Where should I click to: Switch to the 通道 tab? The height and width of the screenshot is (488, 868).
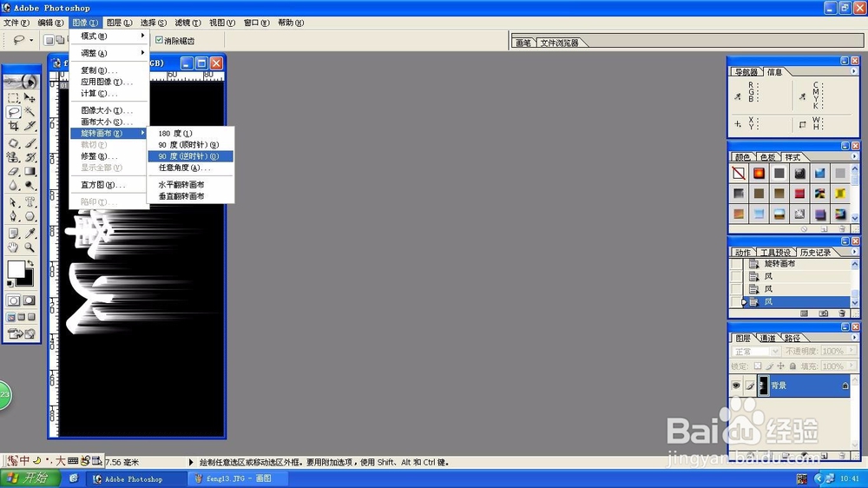pyautogui.click(x=767, y=338)
